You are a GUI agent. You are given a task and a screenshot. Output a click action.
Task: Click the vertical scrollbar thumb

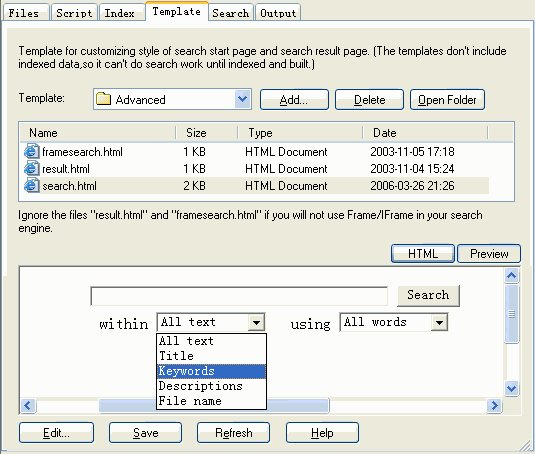[x=511, y=314]
